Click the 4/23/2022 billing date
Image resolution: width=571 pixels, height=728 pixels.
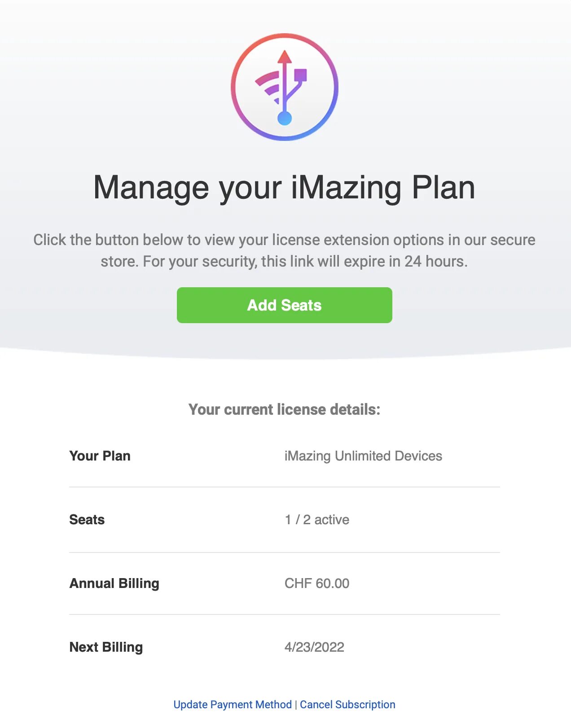(314, 647)
